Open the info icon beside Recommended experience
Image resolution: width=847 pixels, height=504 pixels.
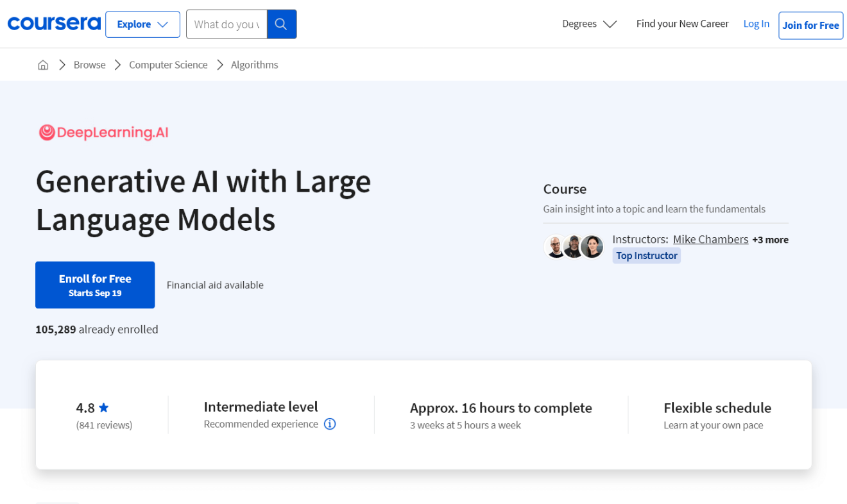330,424
